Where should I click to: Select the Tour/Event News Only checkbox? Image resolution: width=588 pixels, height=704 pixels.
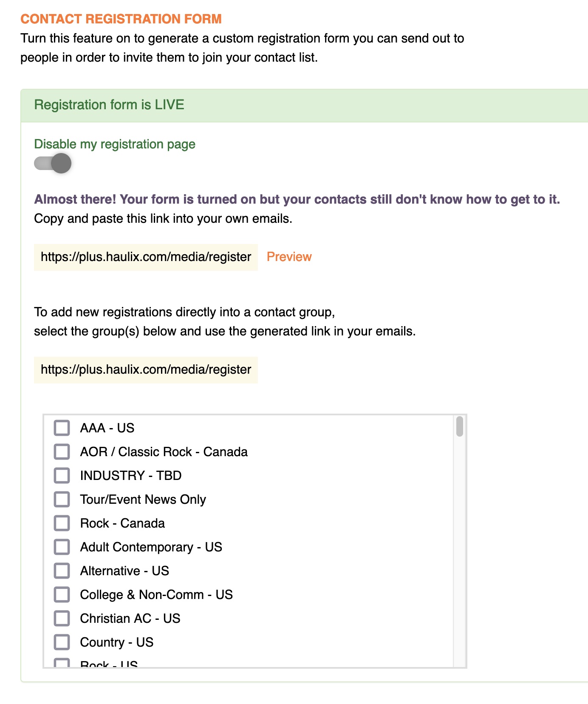[x=62, y=500]
